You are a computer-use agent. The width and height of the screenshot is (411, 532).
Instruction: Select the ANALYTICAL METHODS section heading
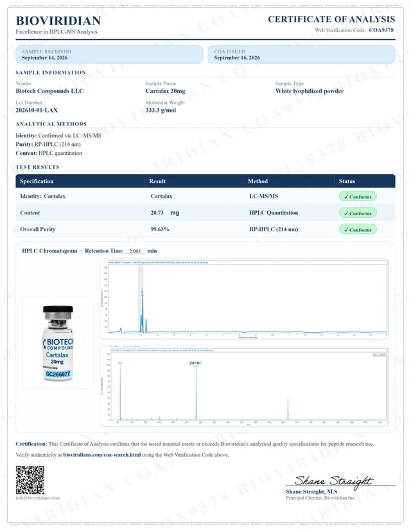tap(51, 124)
